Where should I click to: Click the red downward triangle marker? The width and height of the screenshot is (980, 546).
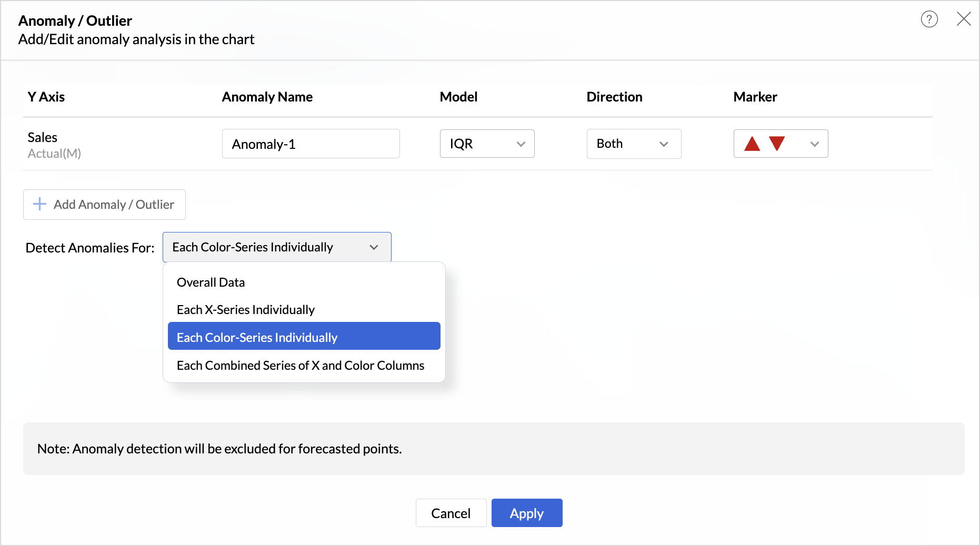click(776, 144)
